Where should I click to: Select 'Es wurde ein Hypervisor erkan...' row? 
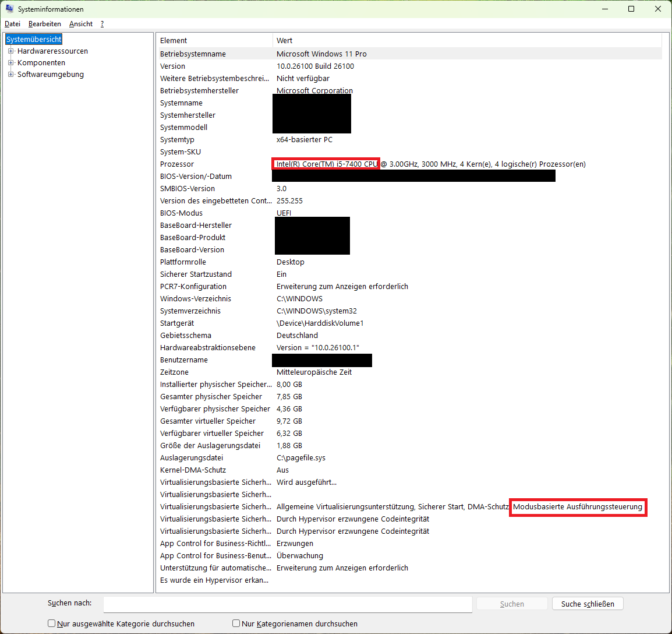click(409, 580)
